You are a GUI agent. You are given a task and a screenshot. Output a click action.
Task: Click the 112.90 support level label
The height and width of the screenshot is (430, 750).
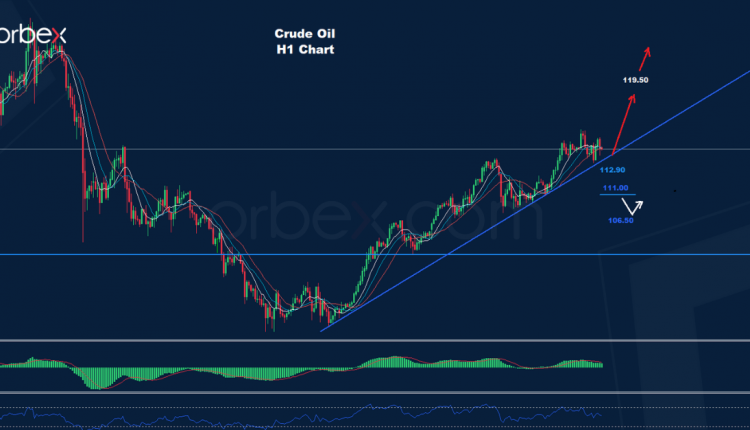click(612, 170)
